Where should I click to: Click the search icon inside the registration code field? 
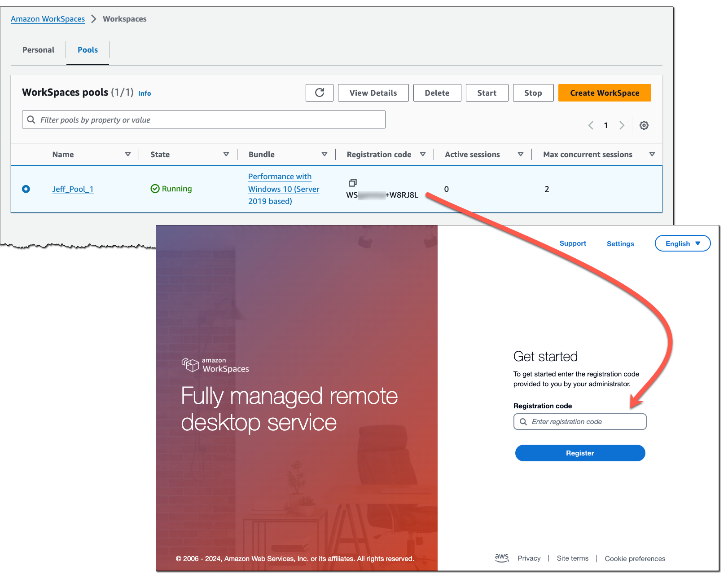523,421
